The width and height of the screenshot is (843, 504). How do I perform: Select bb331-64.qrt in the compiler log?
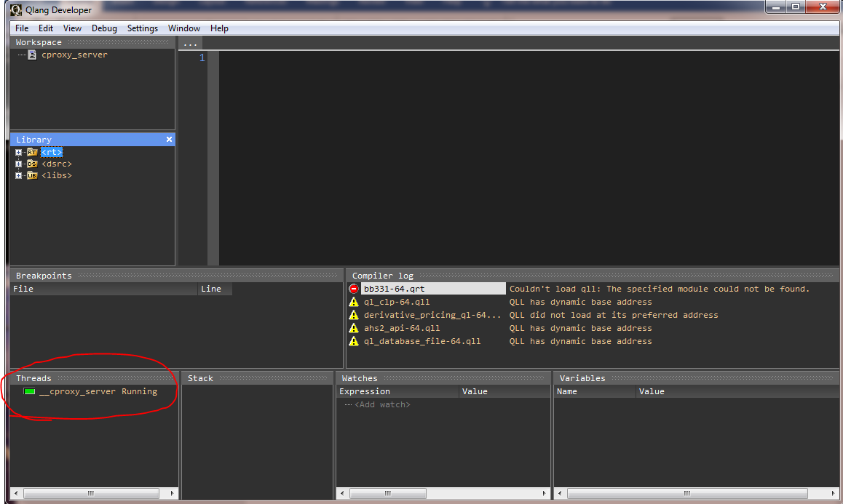coord(433,289)
